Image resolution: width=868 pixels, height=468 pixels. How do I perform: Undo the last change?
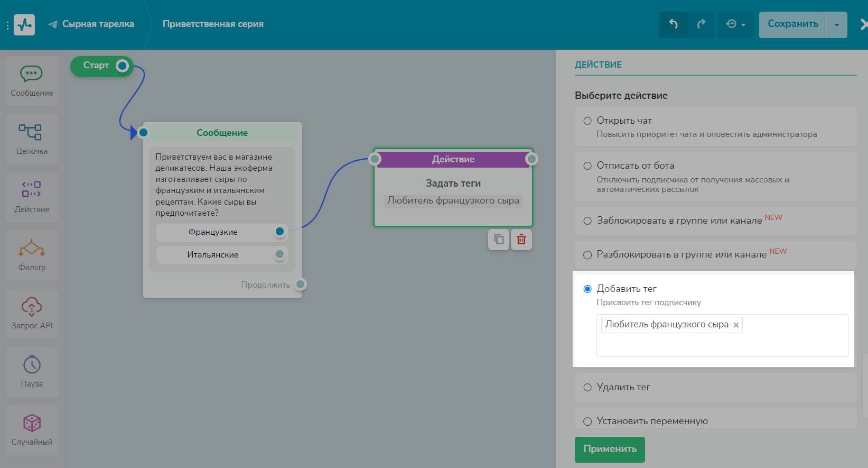point(673,24)
